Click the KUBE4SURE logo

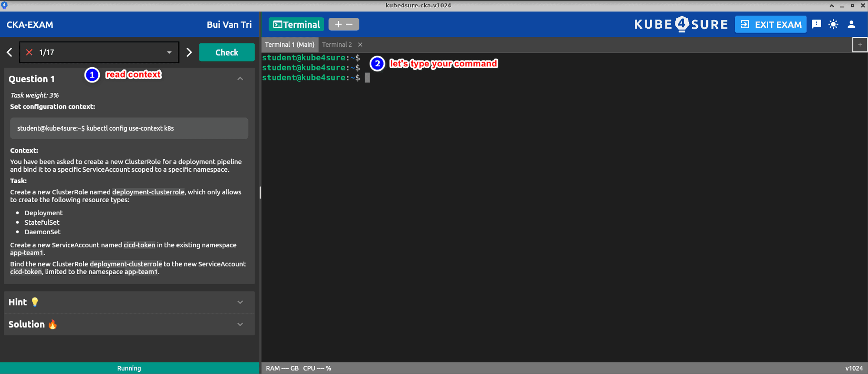[x=681, y=24]
